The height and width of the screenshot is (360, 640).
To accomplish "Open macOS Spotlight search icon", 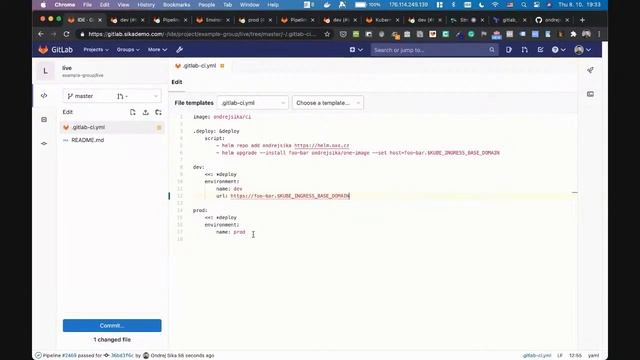I will click(523, 5).
